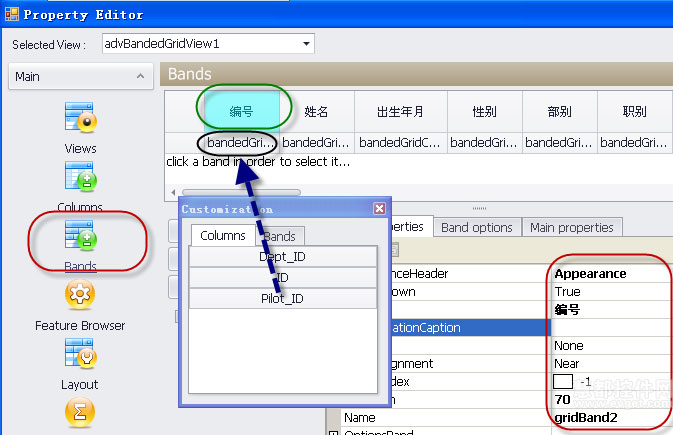The width and height of the screenshot is (673, 435).
Task: Select the Dept_ID column in Customization
Action: tap(282, 256)
